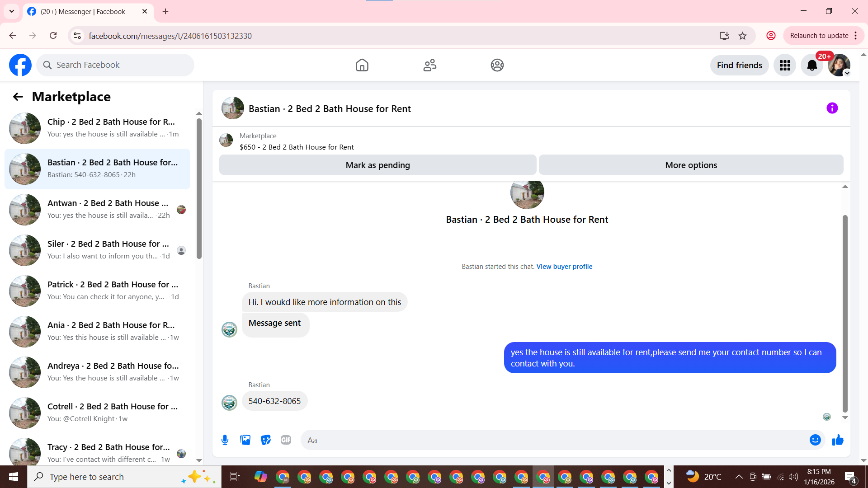Viewport: 868px width, 488px height.
Task: Open Chrome tab search dropdown arrow
Action: tap(12, 11)
